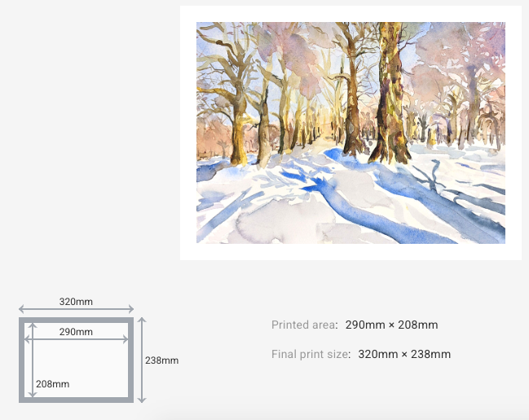
Task: Click the "290mm × 208mm" printed area value
Action: pyautogui.click(x=391, y=325)
